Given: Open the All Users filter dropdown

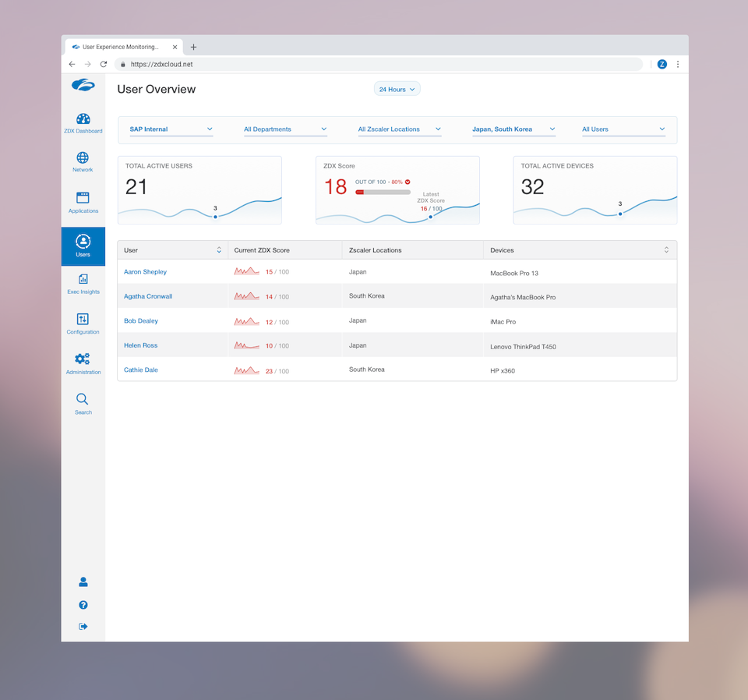Looking at the screenshot, I should [623, 129].
